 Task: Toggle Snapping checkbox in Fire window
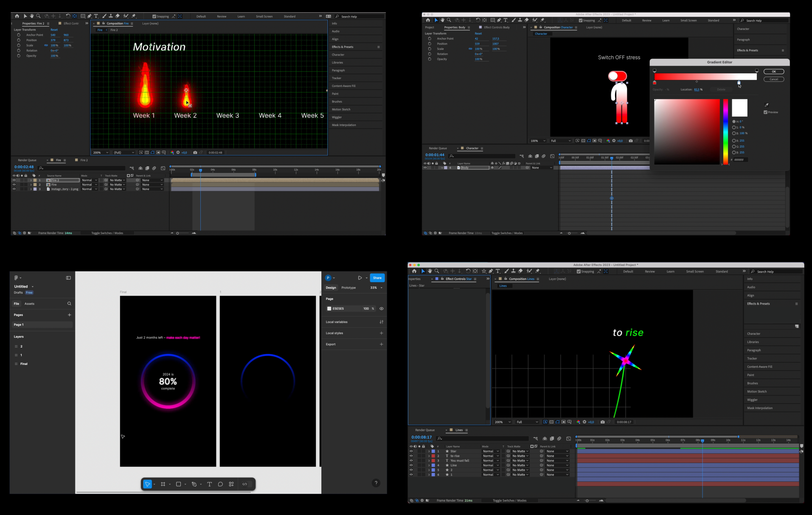[x=154, y=17]
